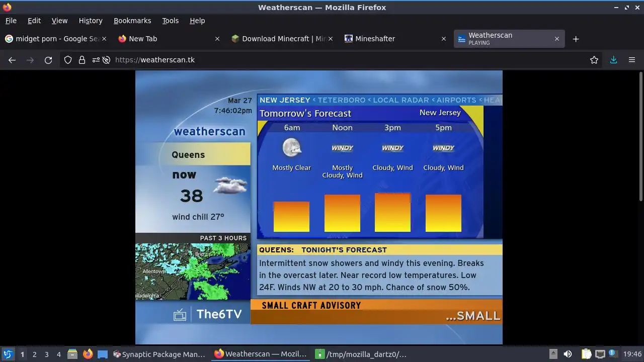
Task: Open the removable media eject tray icon
Action: pos(553,354)
